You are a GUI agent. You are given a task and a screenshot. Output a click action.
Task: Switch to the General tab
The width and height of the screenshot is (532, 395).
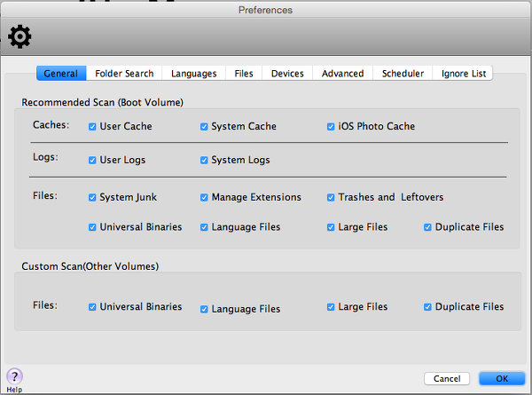click(61, 74)
